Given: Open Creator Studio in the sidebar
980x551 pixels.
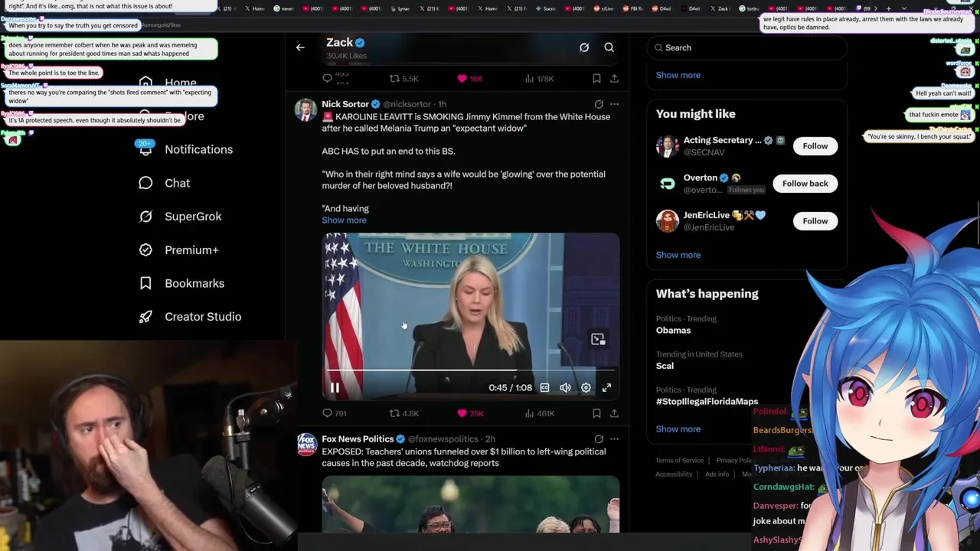Looking at the screenshot, I should click(203, 317).
